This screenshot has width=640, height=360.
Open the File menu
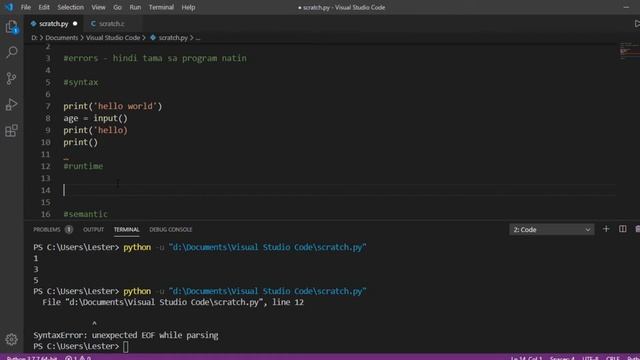tap(26, 7)
